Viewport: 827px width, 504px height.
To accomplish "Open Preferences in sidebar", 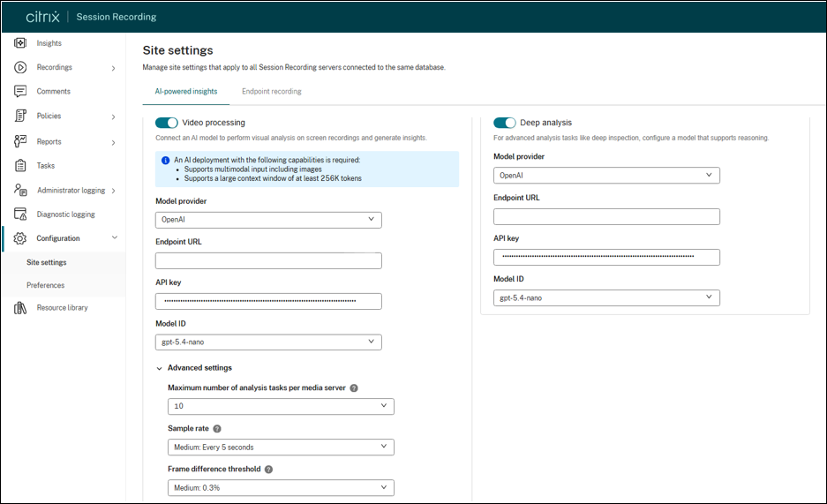I will tap(45, 285).
